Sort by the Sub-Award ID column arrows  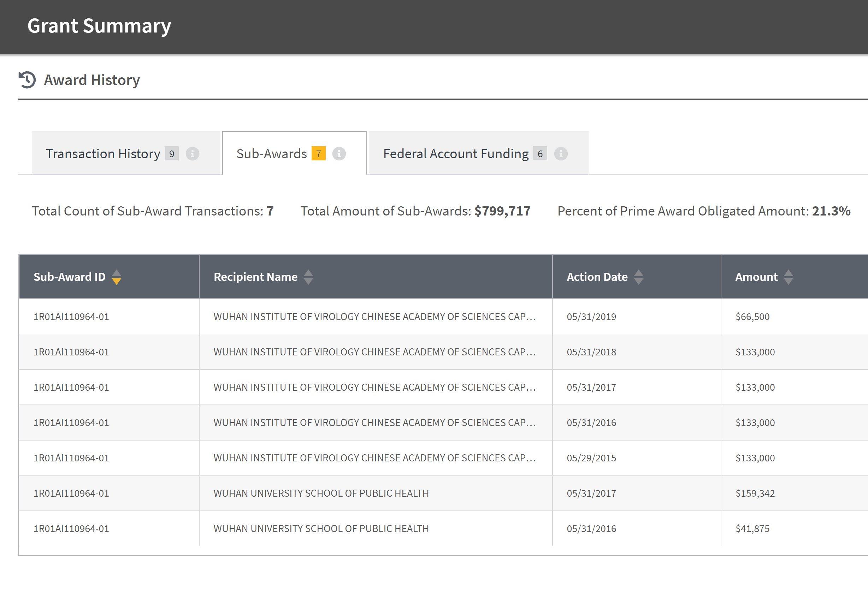click(117, 277)
